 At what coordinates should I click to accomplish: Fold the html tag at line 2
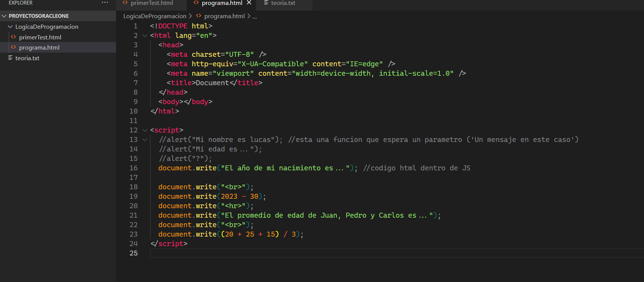[145, 36]
